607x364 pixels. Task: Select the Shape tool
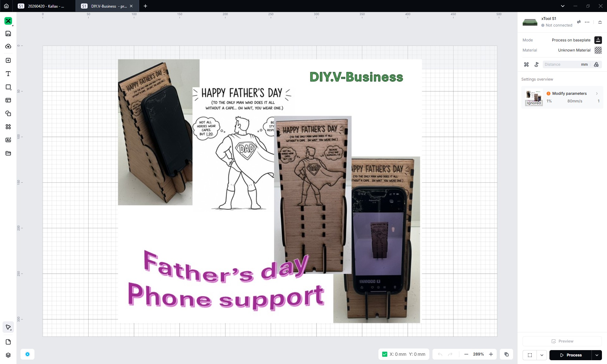click(8, 87)
